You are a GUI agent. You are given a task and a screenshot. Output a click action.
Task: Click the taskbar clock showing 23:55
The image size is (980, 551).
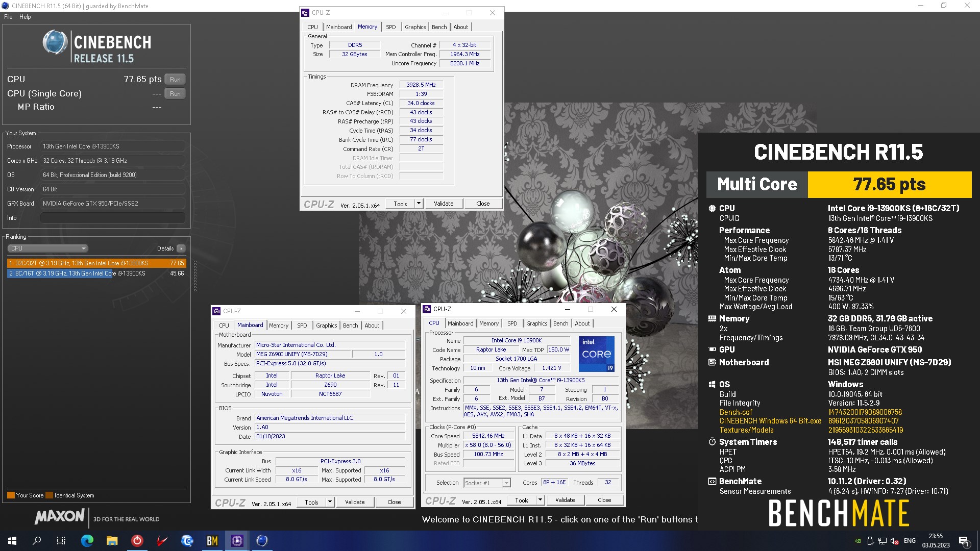pos(936,541)
